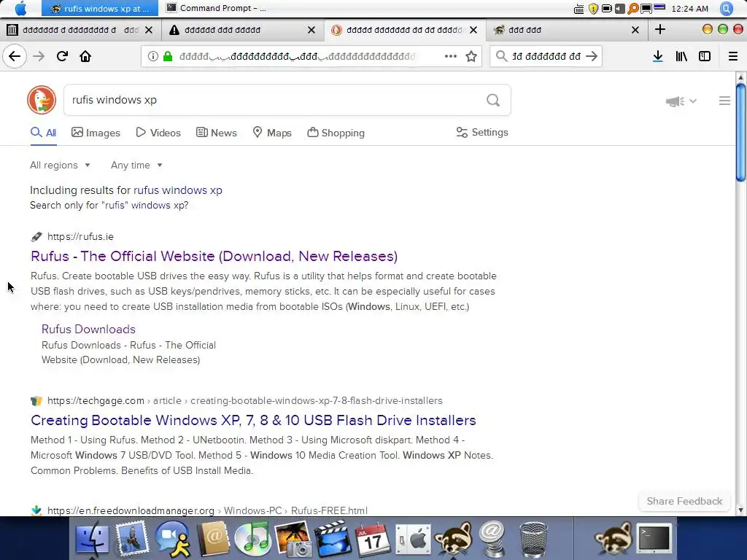Open the browser hamburger menu
This screenshot has height=560, width=747.
[732, 56]
